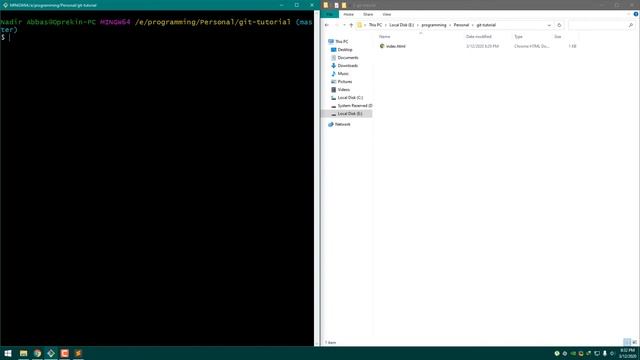The height and width of the screenshot is (360, 640).
Task: Open the WhatsApp tray icon
Action: click(x=557, y=353)
